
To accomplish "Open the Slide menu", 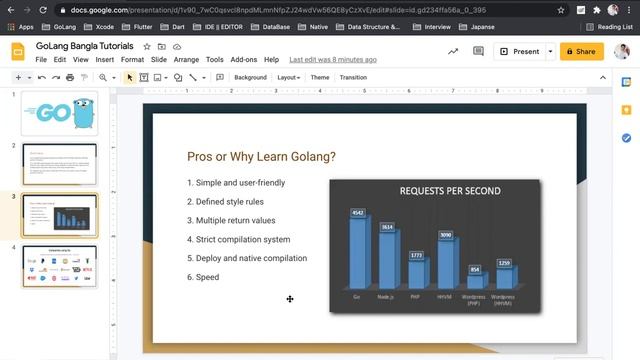I will [x=159, y=60].
